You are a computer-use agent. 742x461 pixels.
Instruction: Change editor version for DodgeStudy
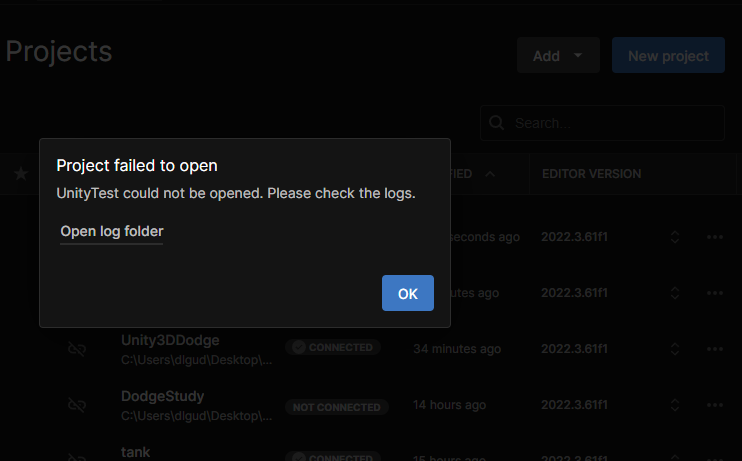coord(675,405)
